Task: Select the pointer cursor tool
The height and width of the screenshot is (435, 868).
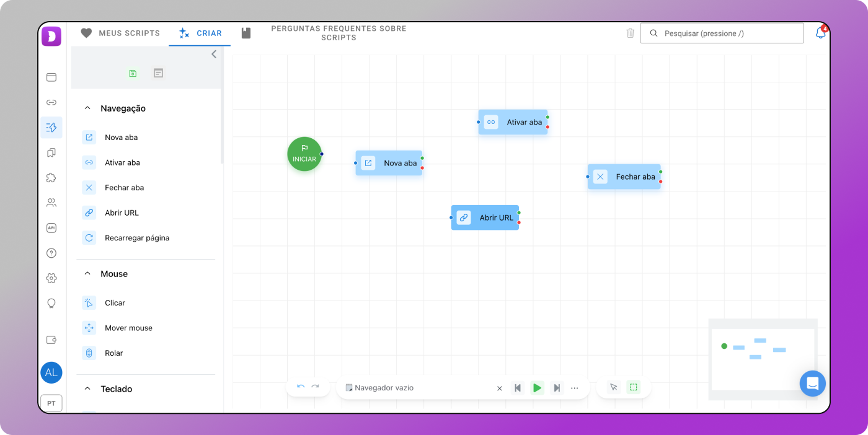Action: (613, 387)
